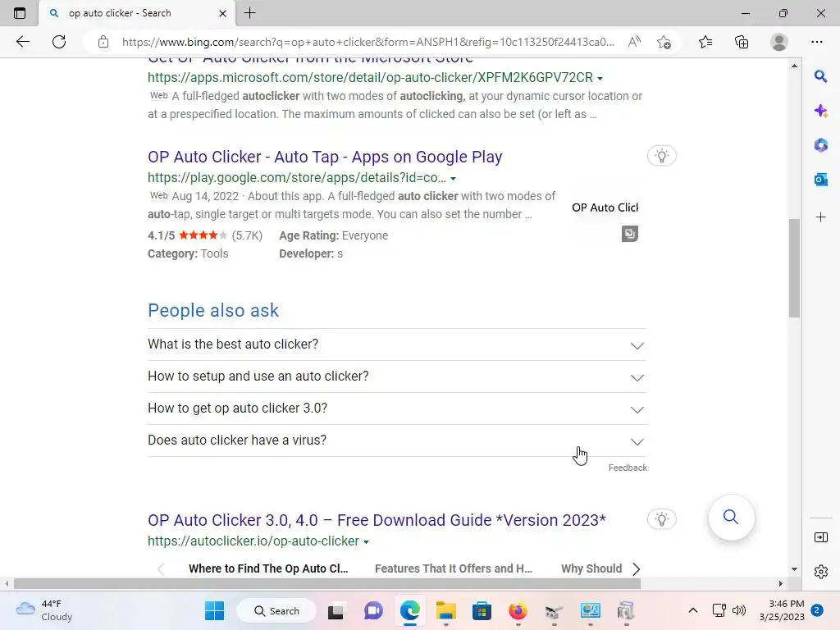The height and width of the screenshot is (630, 840).
Task: Click lightbulb insights for autoclicker.io result
Action: click(662, 518)
